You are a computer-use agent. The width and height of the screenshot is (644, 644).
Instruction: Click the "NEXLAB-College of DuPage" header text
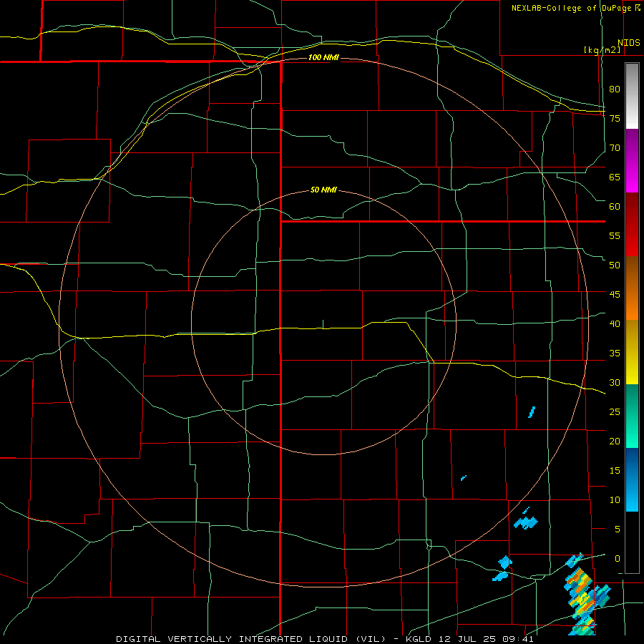[x=572, y=8]
